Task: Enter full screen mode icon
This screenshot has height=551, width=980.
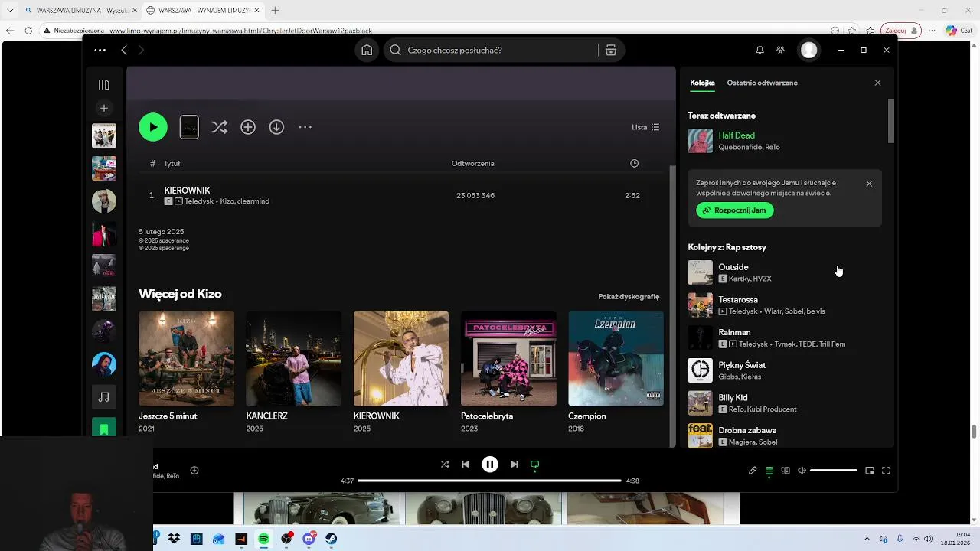Action: pyautogui.click(x=886, y=471)
